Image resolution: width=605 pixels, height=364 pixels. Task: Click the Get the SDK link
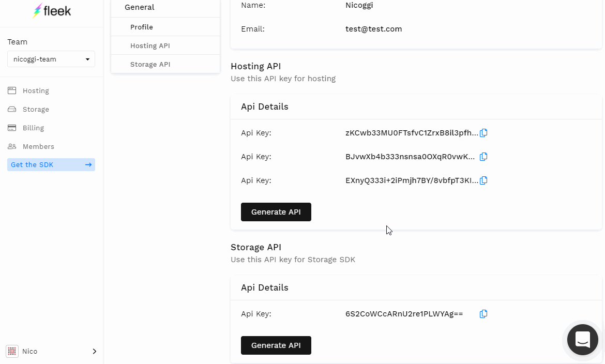point(51,165)
